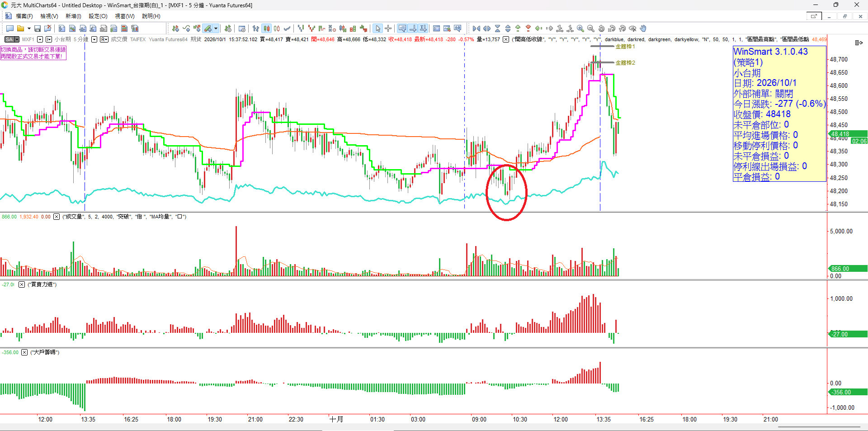This screenshot has width=868, height=431.
Task: Open the 檔案(F) menu
Action: tap(24, 16)
